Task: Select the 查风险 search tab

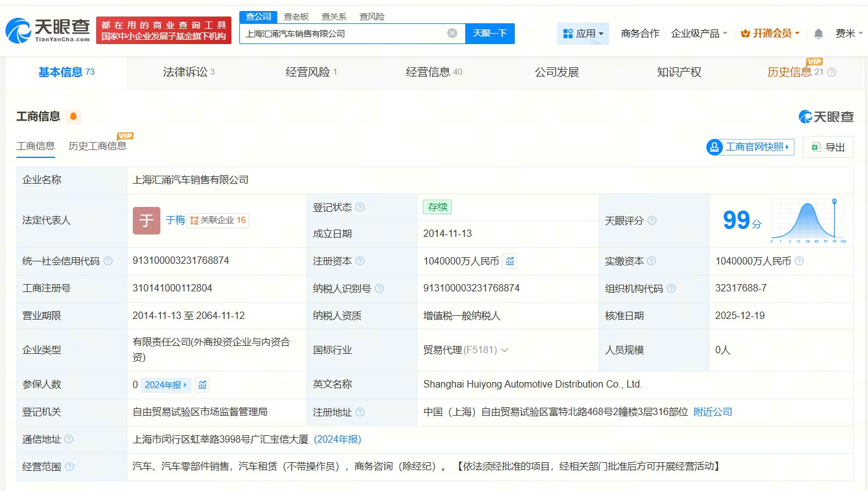Action: tap(372, 17)
